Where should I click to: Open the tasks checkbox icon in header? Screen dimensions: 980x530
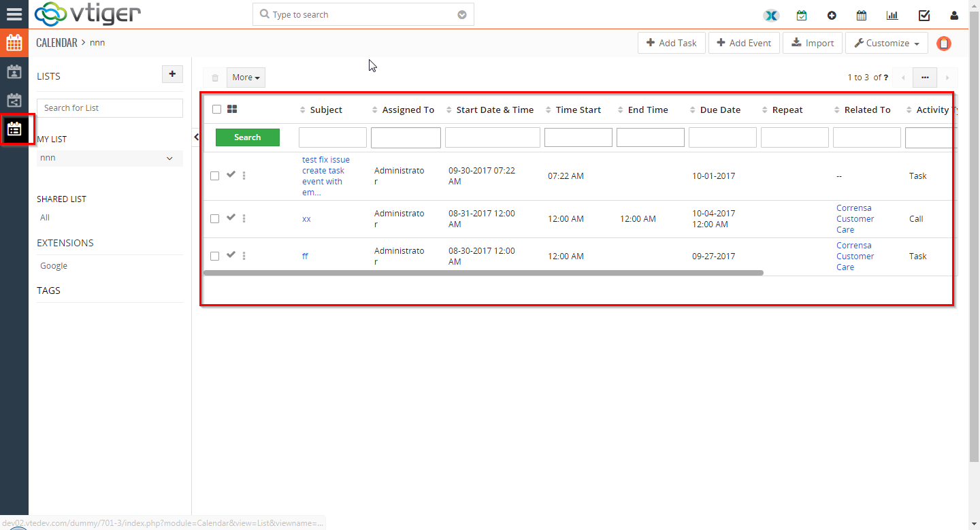[x=924, y=16]
